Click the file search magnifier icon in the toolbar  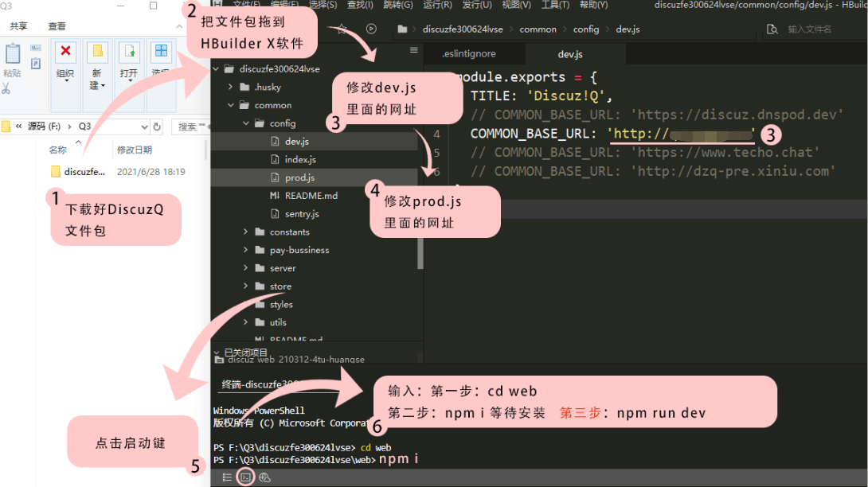pos(772,29)
